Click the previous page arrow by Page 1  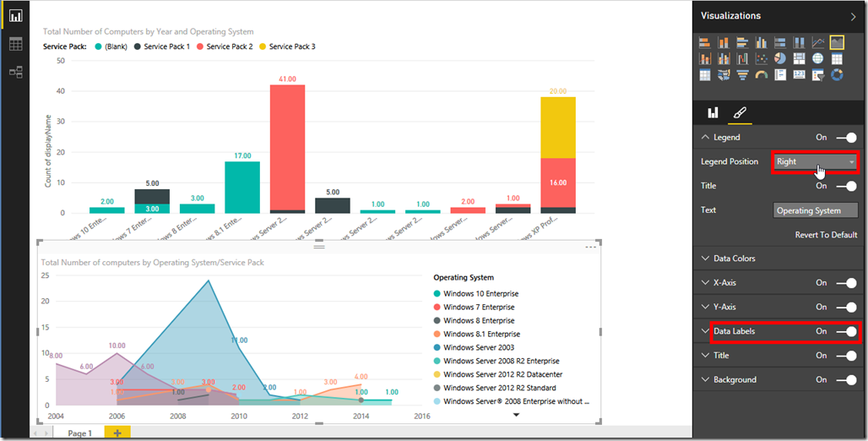tap(36, 433)
